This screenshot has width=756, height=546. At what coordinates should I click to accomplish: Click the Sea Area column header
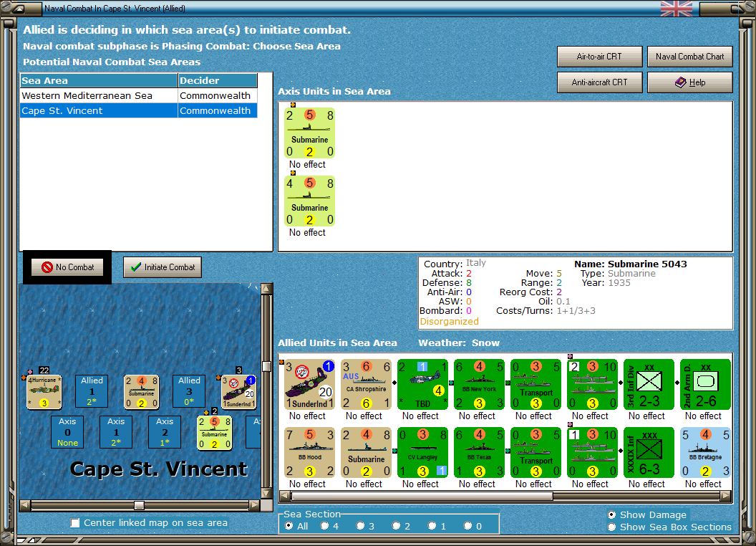pos(99,81)
